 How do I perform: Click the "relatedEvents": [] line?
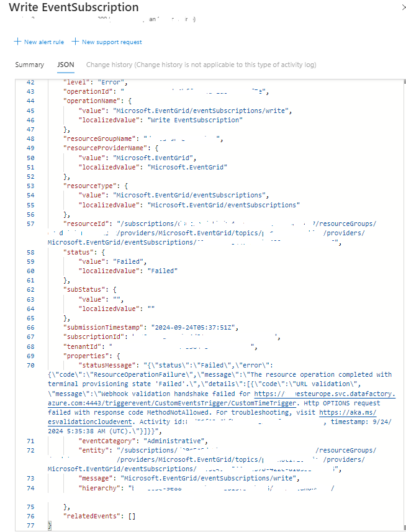coord(99,516)
